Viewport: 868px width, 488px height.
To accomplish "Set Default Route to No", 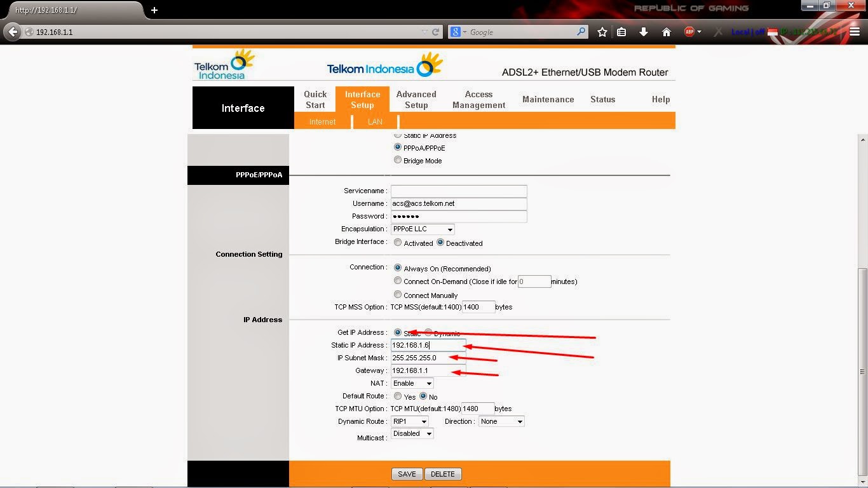I will (x=423, y=396).
